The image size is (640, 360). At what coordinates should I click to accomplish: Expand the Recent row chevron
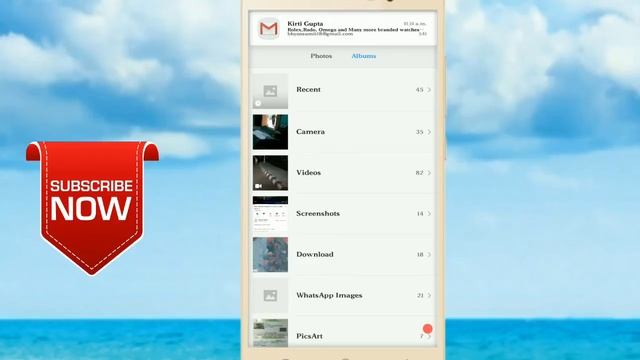(429, 90)
